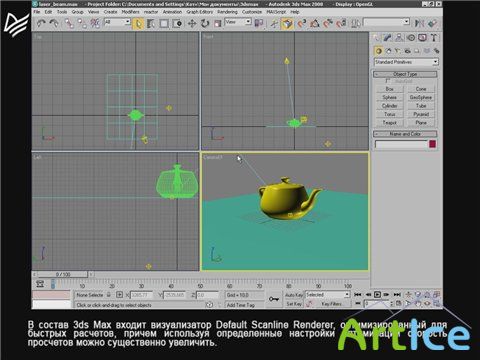
Task: Open the Standard Primitives dropdown
Action: pos(406,62)
